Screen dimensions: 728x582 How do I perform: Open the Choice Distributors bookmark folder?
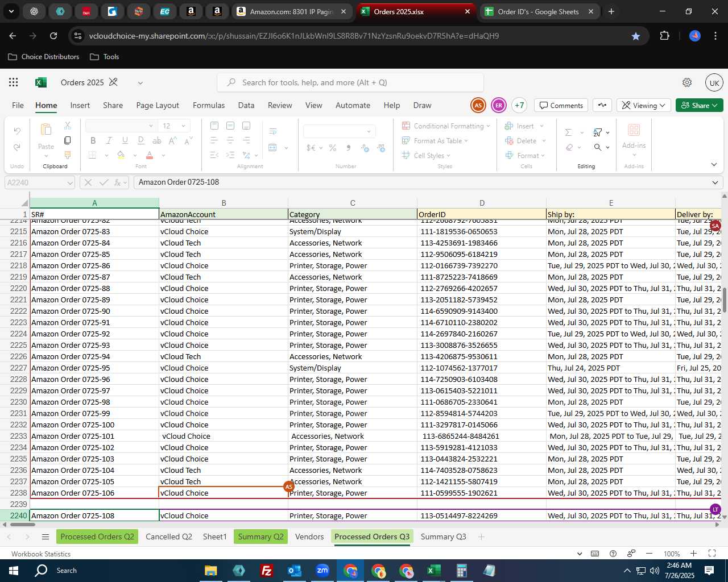(44, 57)
